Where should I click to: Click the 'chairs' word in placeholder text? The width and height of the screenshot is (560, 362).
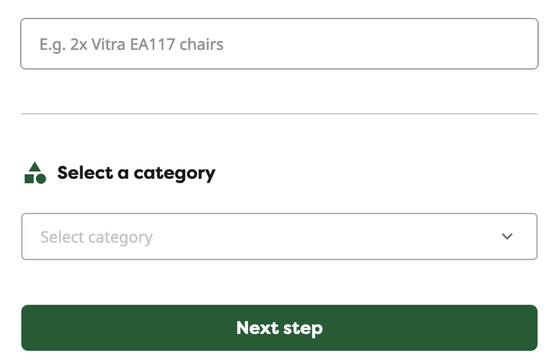point(201,45)
